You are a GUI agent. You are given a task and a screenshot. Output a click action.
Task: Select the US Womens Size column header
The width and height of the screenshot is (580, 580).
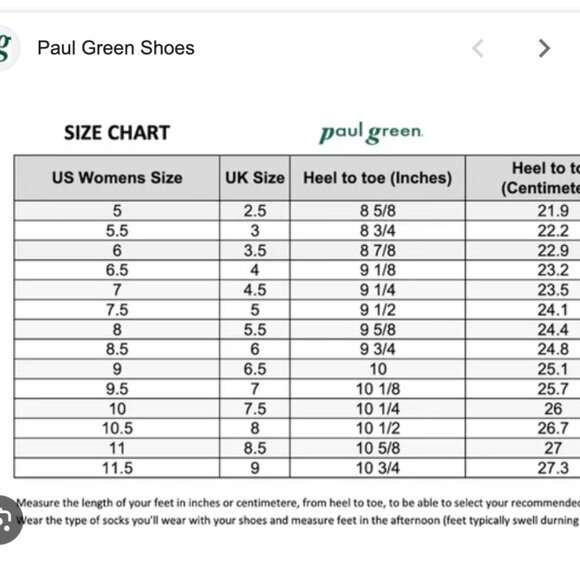tap(117, 178)
